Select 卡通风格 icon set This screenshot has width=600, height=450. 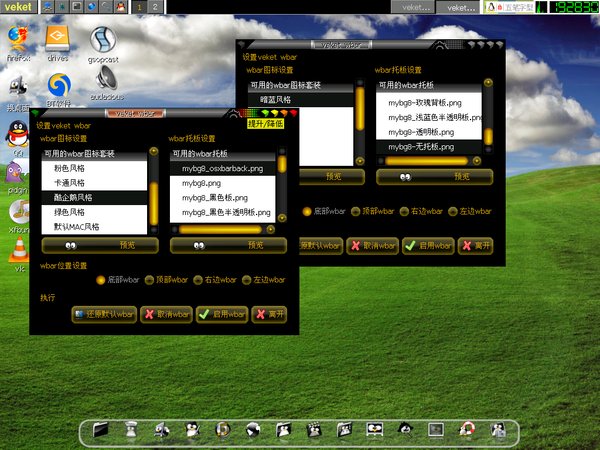(x=94, y=183)
